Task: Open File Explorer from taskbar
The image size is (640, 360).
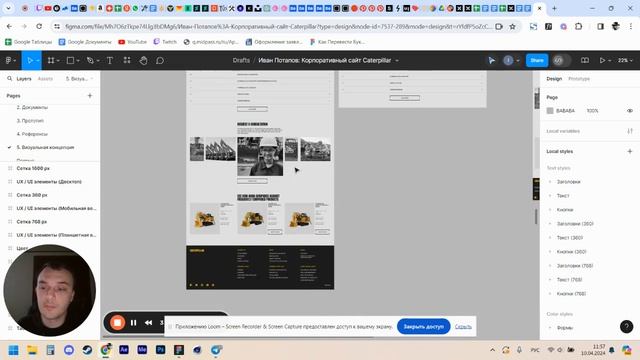Action: [32, 350]
